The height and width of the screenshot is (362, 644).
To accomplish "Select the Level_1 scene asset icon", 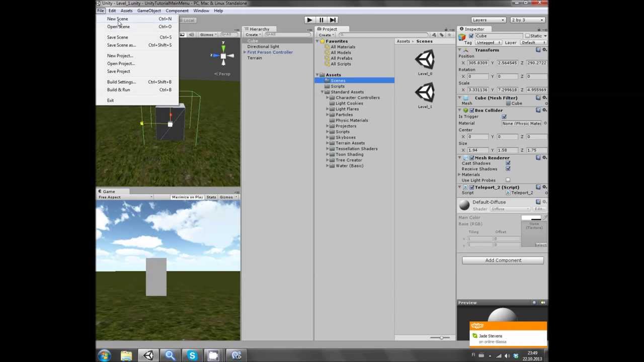I will click(x=425, y=93).
